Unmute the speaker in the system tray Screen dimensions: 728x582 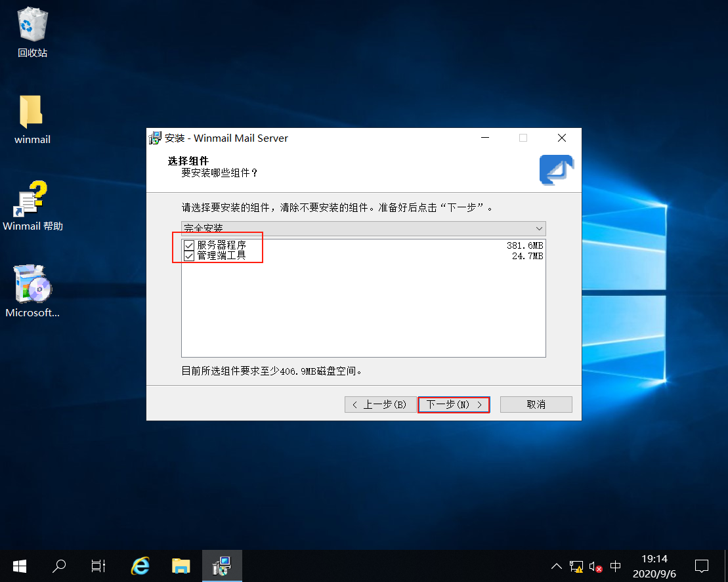(595, 566)
